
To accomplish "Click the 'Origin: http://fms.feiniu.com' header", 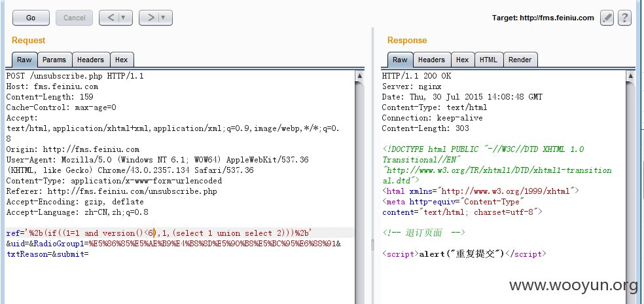I will (73, 149).
